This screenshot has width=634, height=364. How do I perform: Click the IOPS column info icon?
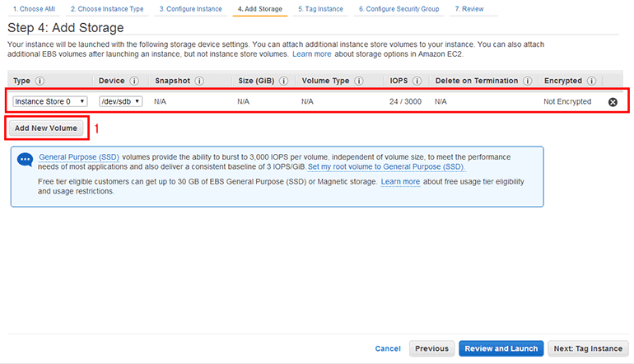417,81
